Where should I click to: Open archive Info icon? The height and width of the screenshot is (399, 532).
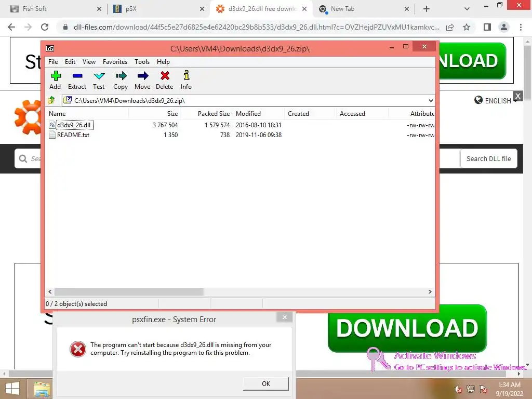[187, 75]
